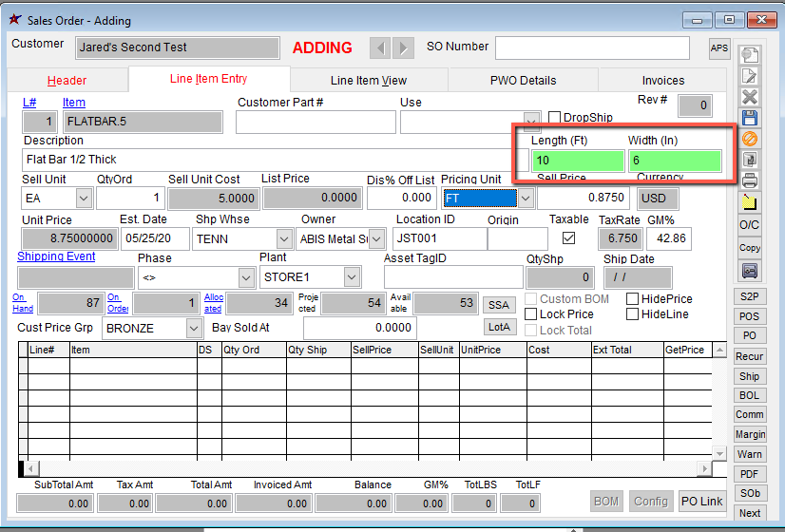Expand the Shp Whse TENN dropdown
This screenshot has height=532, width=785.
(x=283, y=238)
